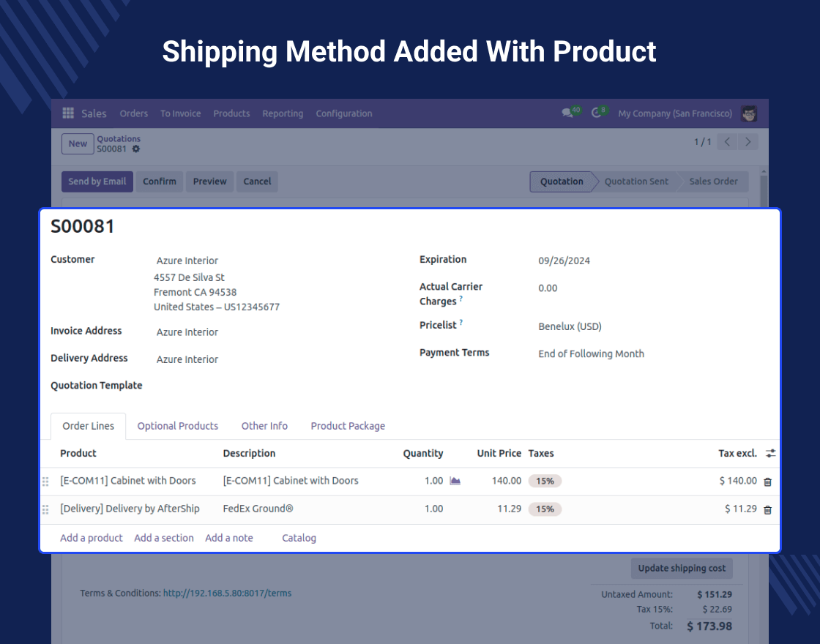Screen dimensions: 820x644
Task: Click Send by Email button
Action: [97, 181]
